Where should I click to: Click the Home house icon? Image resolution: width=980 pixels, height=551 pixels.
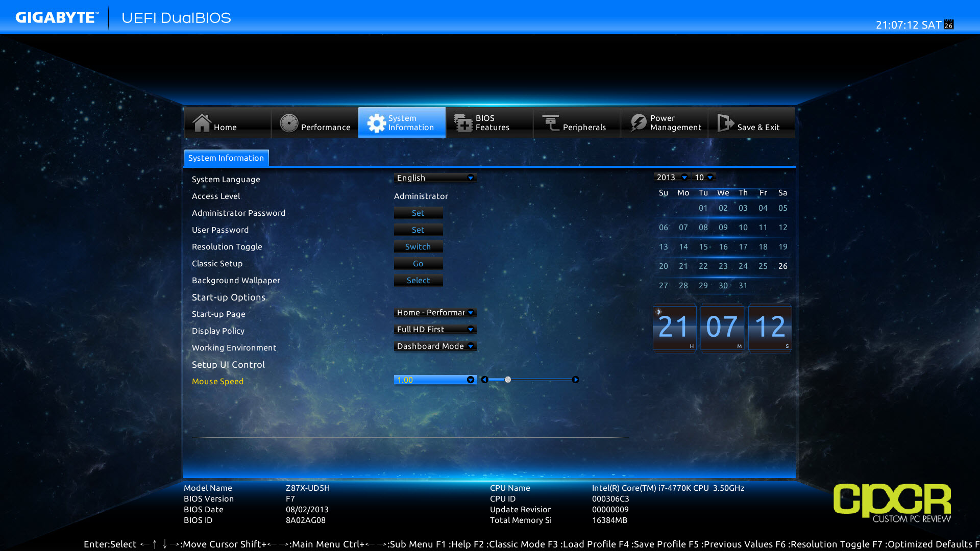202,123
